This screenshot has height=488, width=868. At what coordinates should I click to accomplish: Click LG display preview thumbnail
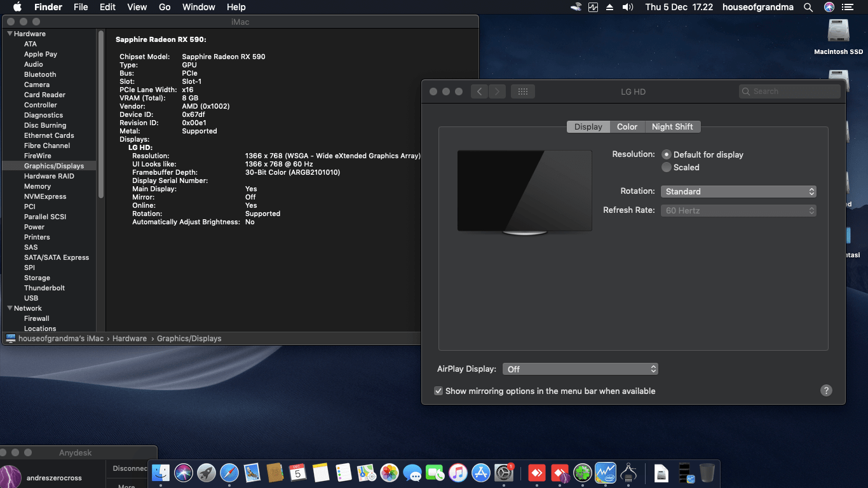[x=525, y=193]
